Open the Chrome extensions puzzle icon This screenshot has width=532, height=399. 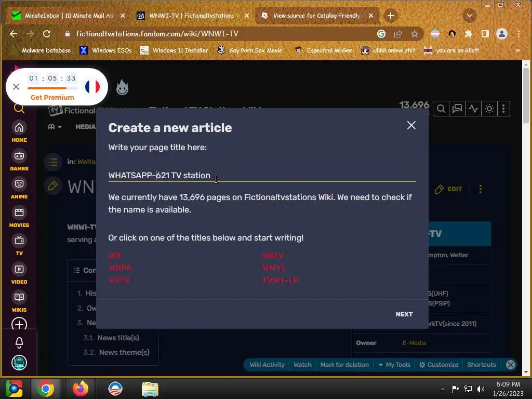[469, 34]
